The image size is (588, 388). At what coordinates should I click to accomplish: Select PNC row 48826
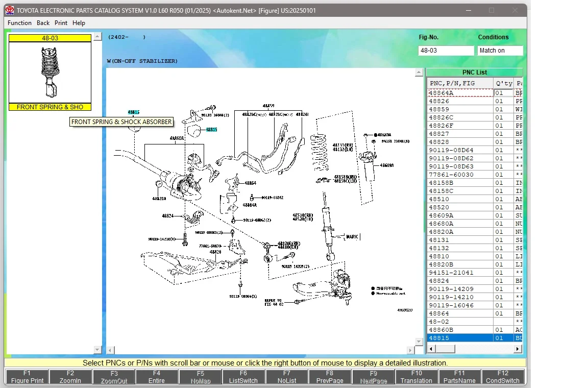(474, 101)
